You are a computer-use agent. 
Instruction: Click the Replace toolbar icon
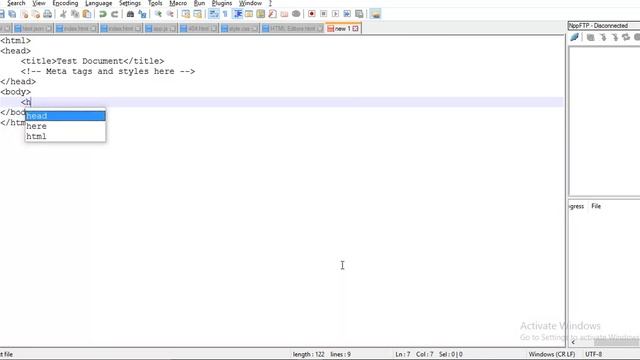pos(142,14)
